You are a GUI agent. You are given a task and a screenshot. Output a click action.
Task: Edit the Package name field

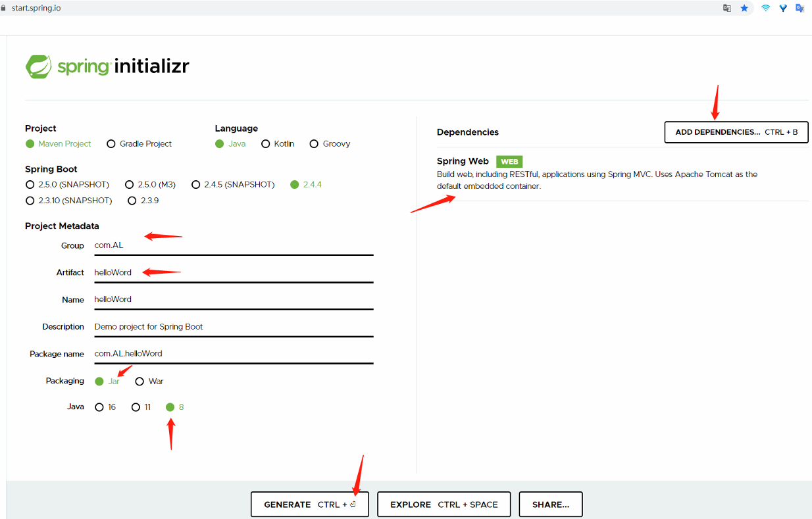pos(234,353)
